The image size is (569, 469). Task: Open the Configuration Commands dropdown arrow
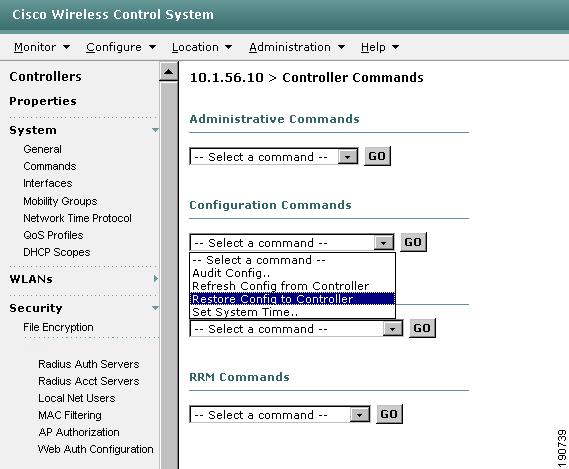click(384, 243)
